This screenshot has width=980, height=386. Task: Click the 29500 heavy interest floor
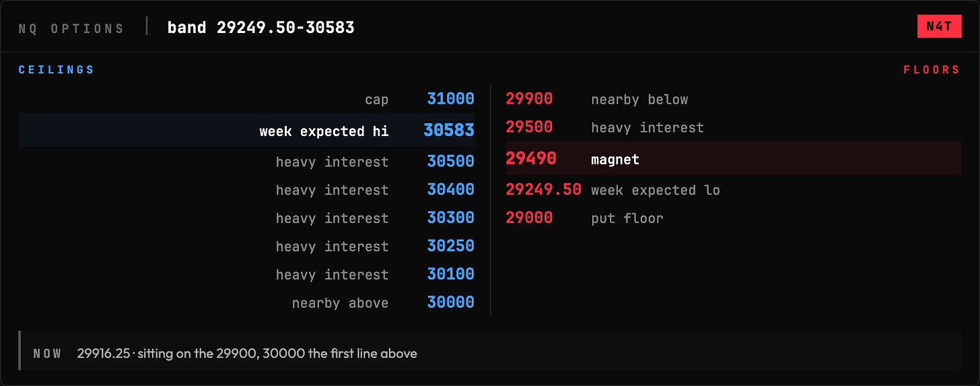point(734,127)
